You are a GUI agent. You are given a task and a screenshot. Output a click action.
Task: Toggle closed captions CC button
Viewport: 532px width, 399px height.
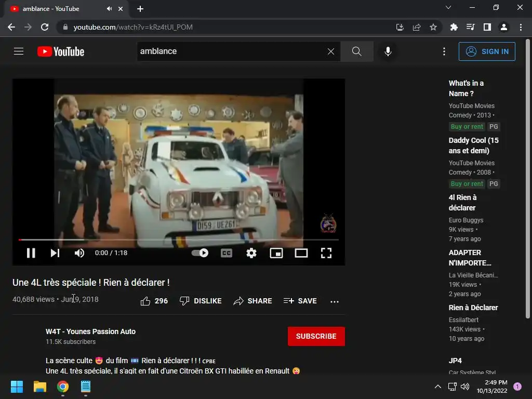(227, 253)
